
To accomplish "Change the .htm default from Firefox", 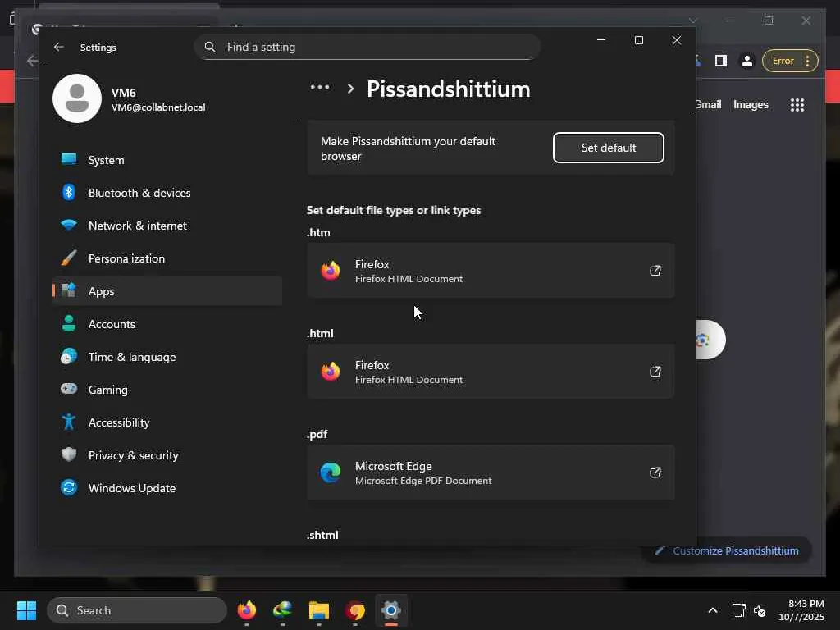I will tap(491, 271).
